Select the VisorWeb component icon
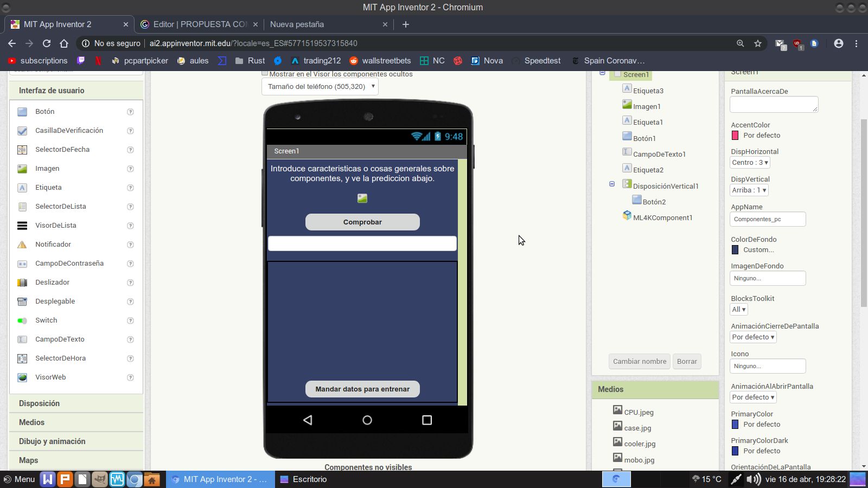This screenshot has height=488, width=868. [x=22, y=377]
